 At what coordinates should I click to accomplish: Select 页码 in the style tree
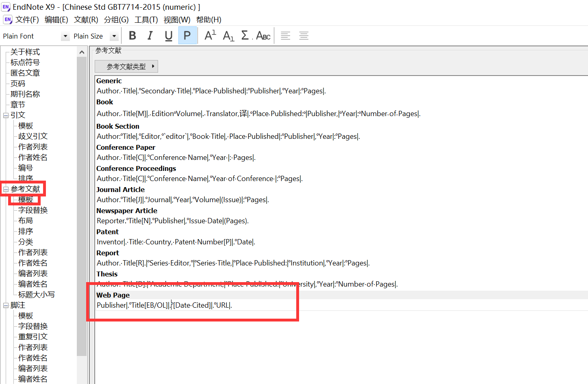tap(18, 84)
